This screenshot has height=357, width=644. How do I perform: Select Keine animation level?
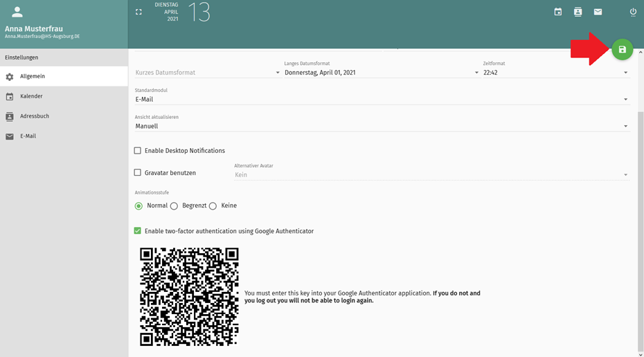tap(213, 206)
